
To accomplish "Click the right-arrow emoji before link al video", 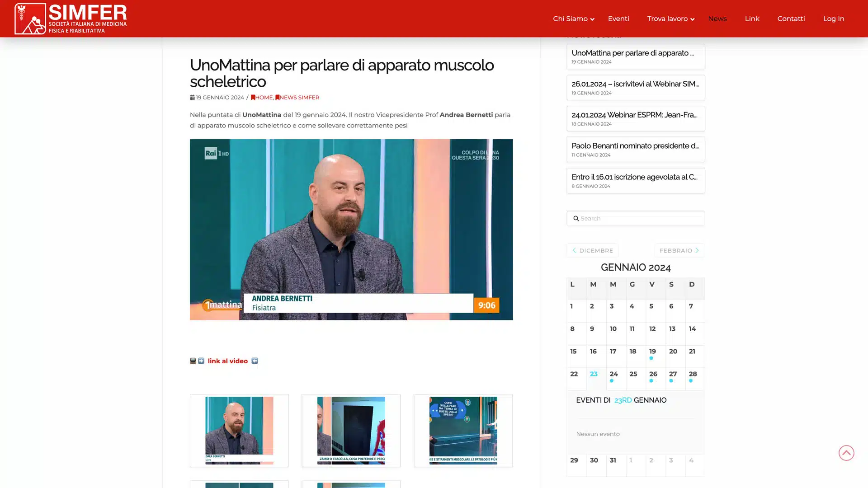I will coord(201,361).
